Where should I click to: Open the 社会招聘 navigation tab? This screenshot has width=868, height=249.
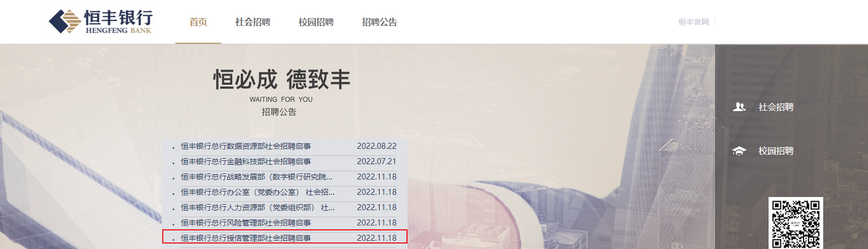(253, 22)
